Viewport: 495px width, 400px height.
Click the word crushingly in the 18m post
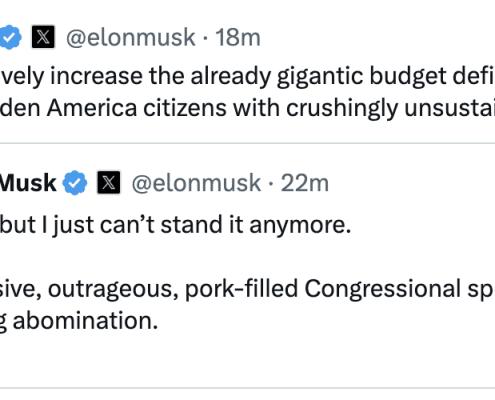342,109
